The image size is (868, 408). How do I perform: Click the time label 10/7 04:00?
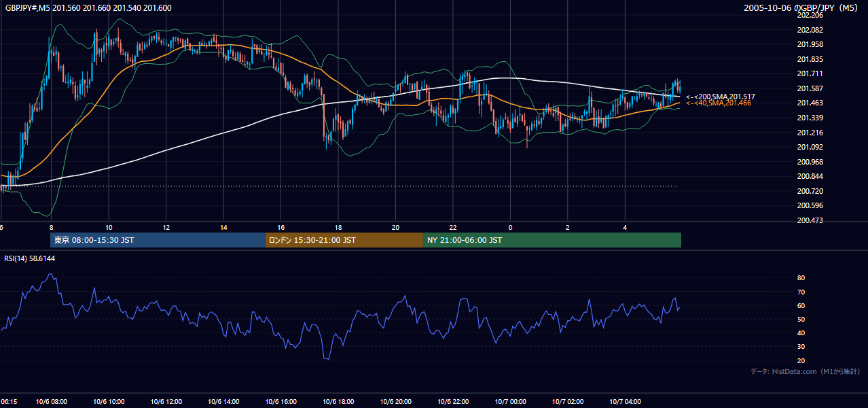tap(624, 402)
